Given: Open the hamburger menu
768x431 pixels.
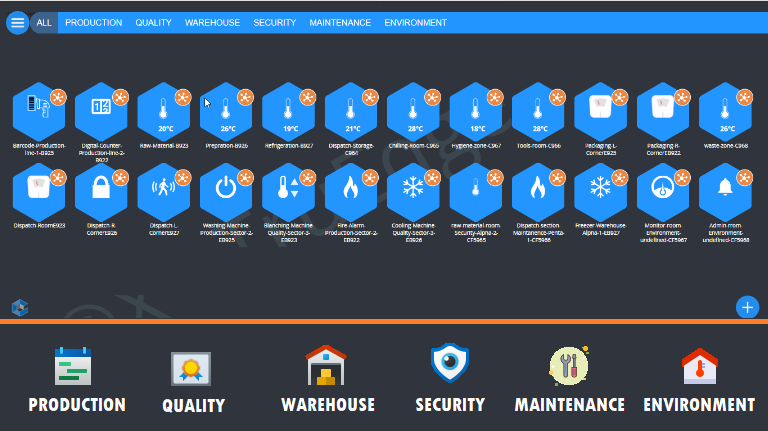Looking at the screenshot, I should (x=17, y=22).
